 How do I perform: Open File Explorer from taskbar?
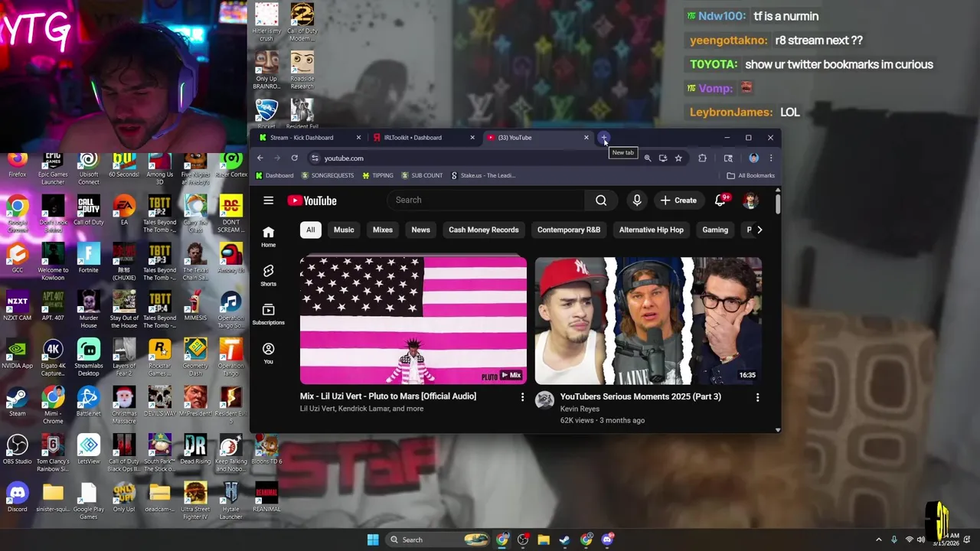point(544,540)
